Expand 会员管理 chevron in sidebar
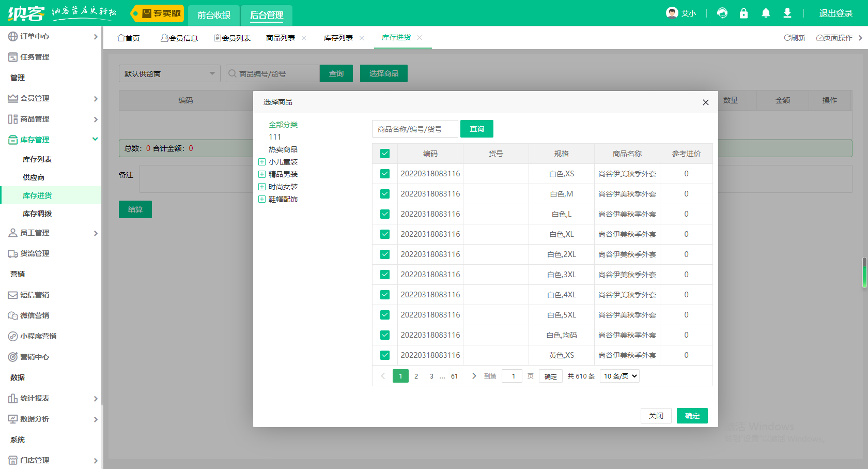Image resolution: width=868 pixels, height=469 pixels. click(x=96, y=98)
